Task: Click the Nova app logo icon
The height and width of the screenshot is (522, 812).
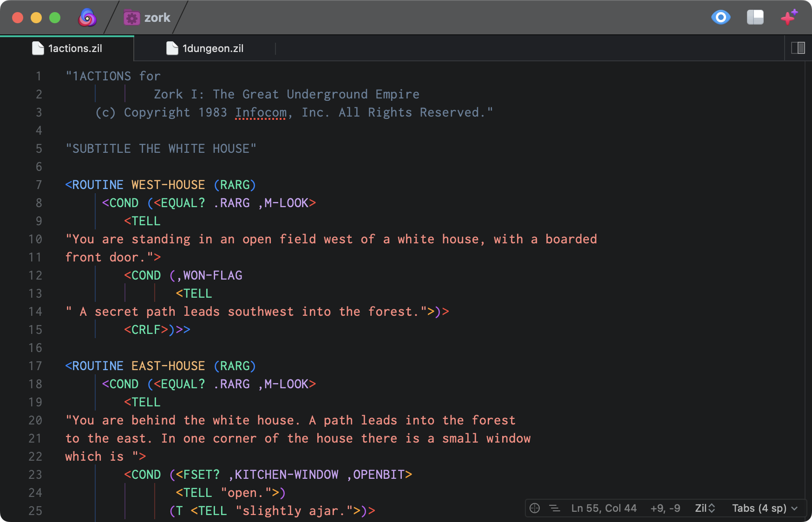Action: tap(87, 18)
